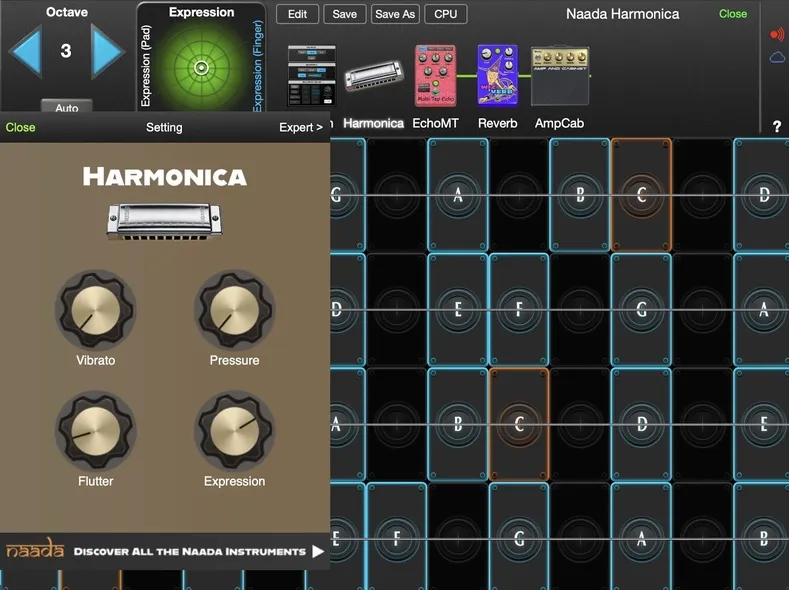The height and width of the screenshot is (590, 789).
Task: Play the orange C pad in top row
Action: (x=642, y=195)
